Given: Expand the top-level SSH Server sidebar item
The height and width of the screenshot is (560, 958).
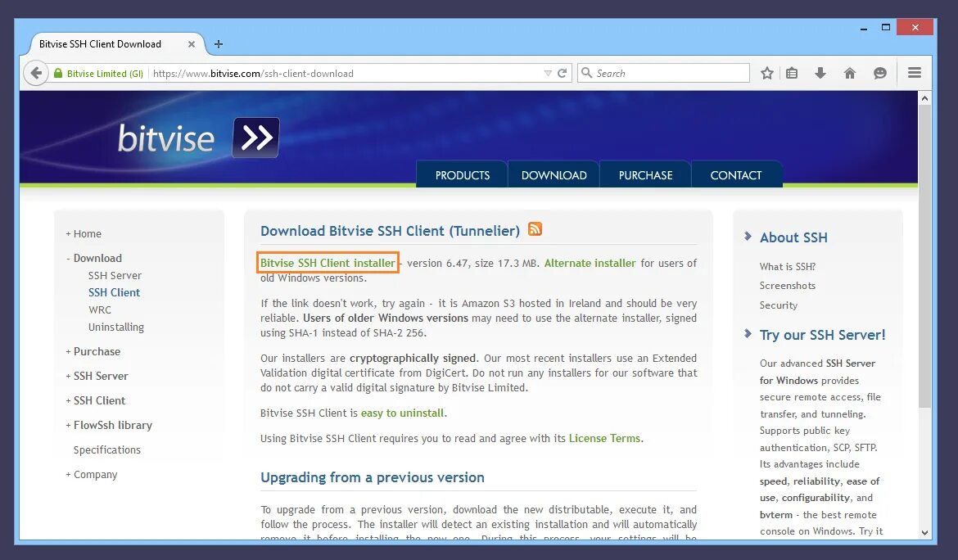Looking at the screenshot, I should [97, 376].
